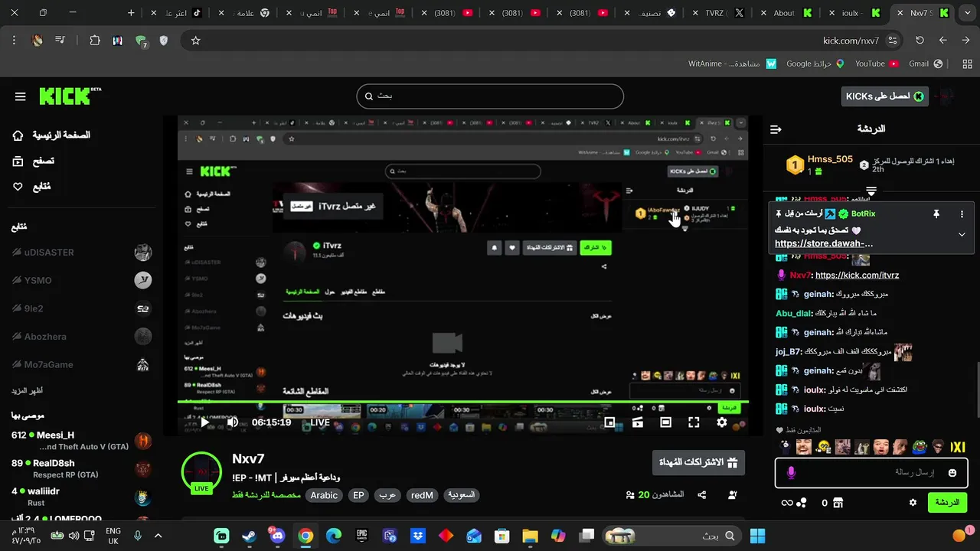Expand the pinned message chevron
The image size is (980, 551).
click(x=962, y=235)
